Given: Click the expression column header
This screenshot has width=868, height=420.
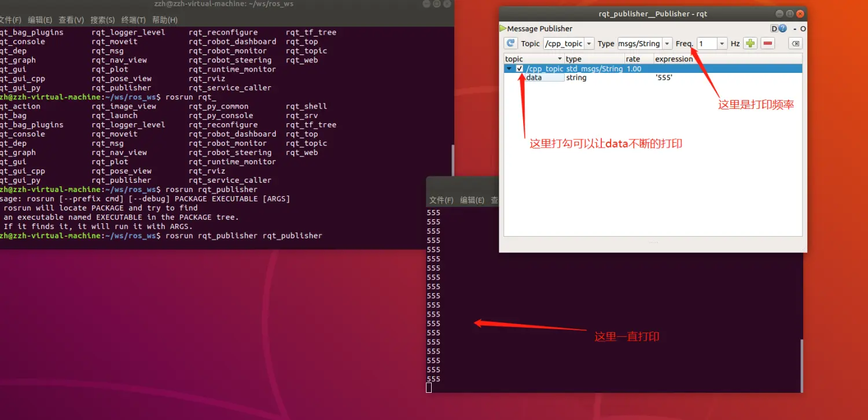Looking at the screenshot, I should 727,59.
